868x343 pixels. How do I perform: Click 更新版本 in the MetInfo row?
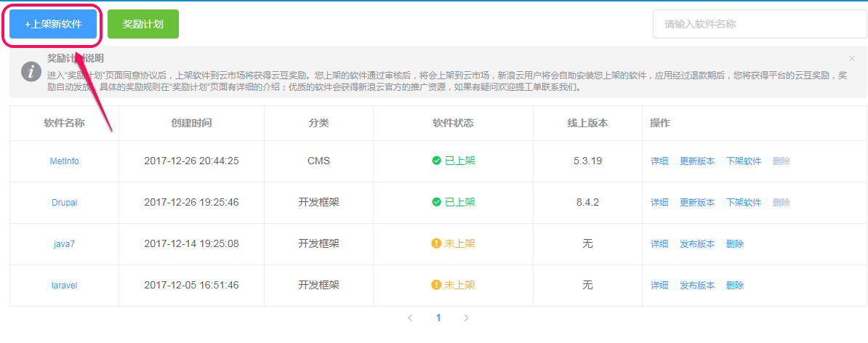[697, 161]
